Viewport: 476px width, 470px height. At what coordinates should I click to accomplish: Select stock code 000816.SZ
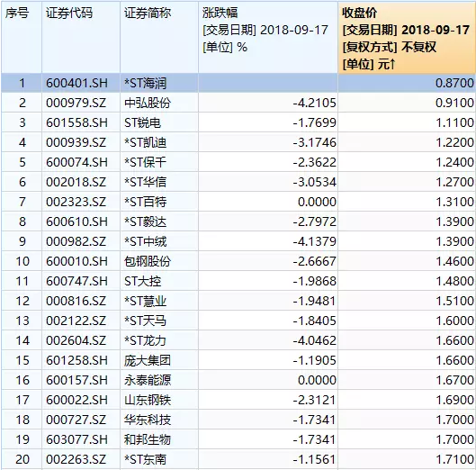pyautogui.click(x=76, y=301)
